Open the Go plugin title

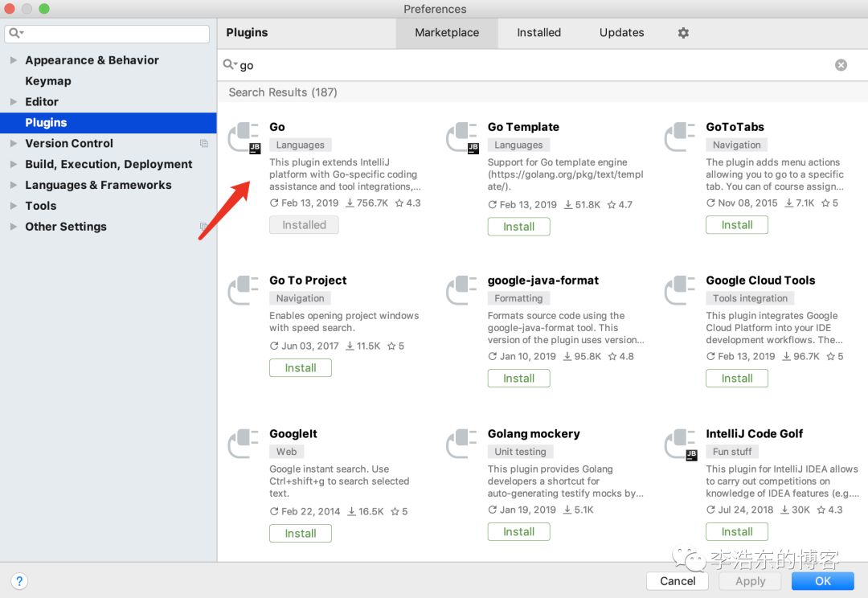coord(276,127)
